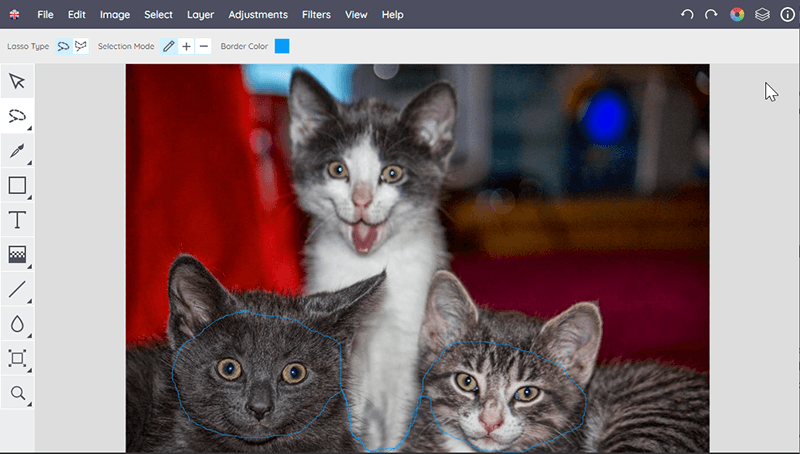This screenshot has width=800, height=454.
Task: Open the color wheel picker
Action: (737, 15)
